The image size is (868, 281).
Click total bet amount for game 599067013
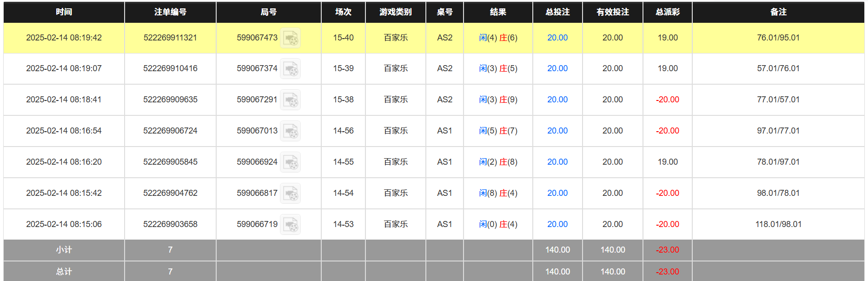pyautogui.click(x=557, y=131)
